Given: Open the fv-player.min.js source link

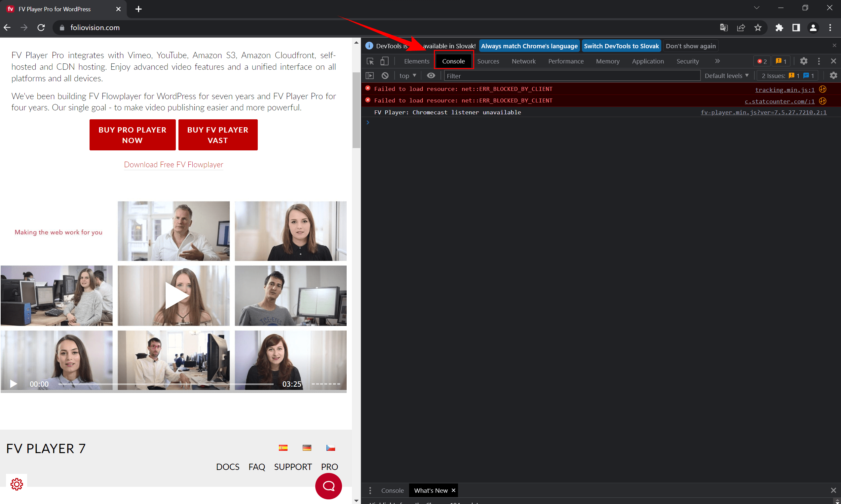Looking at the screenshot, I should 763,112.
